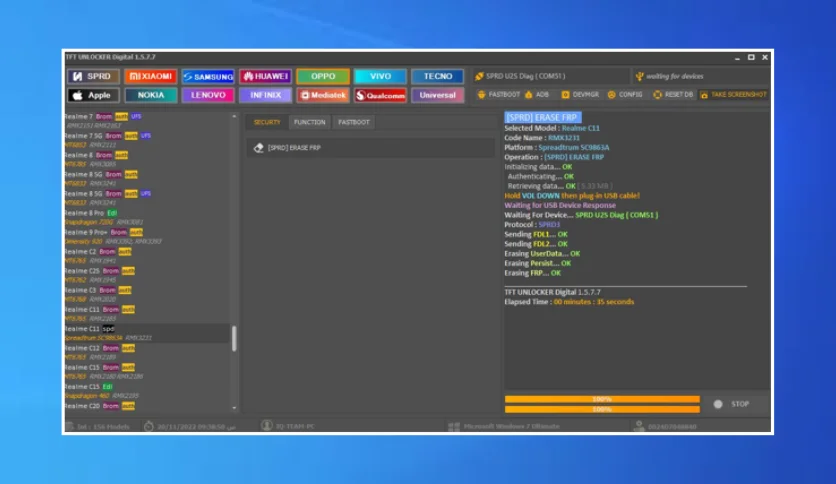Select Realme C11 spd model row

[x=147, y=333]
